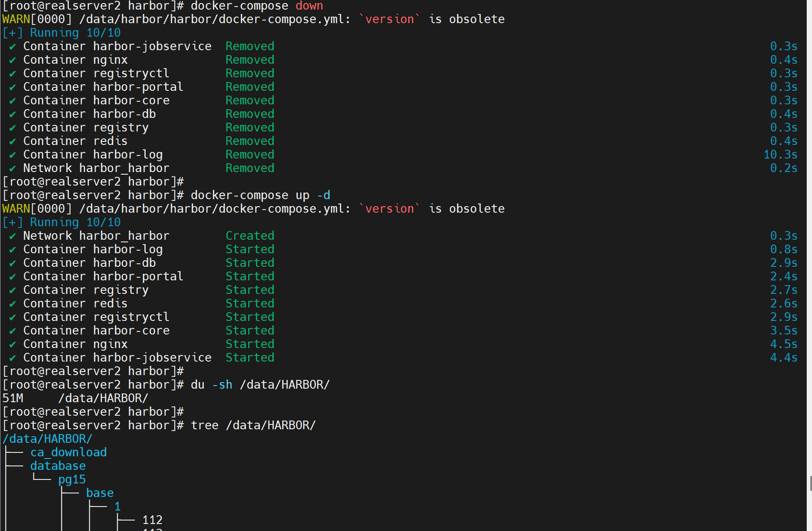Select the ca_download directory in tree
812x531 pixels.
pos(69,452)
